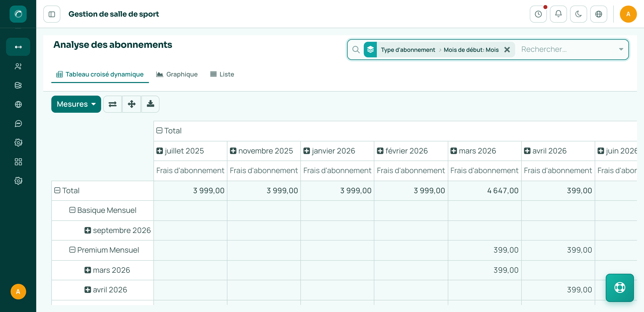This screenshot has height=312, width=644.
Task: Switch to the Liste view
Action: coord(222,74)
